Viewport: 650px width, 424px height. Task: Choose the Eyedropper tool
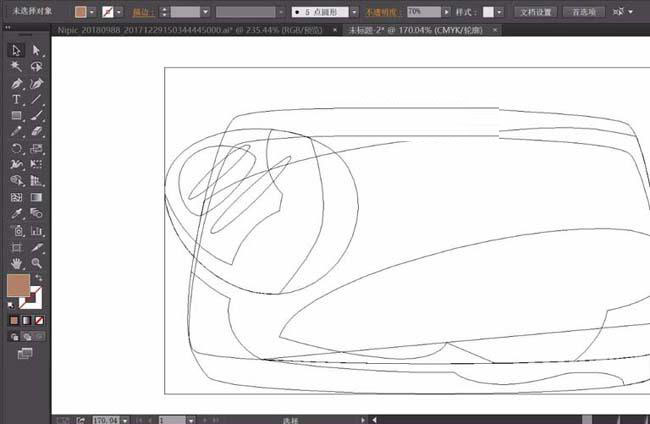point(16,214)
